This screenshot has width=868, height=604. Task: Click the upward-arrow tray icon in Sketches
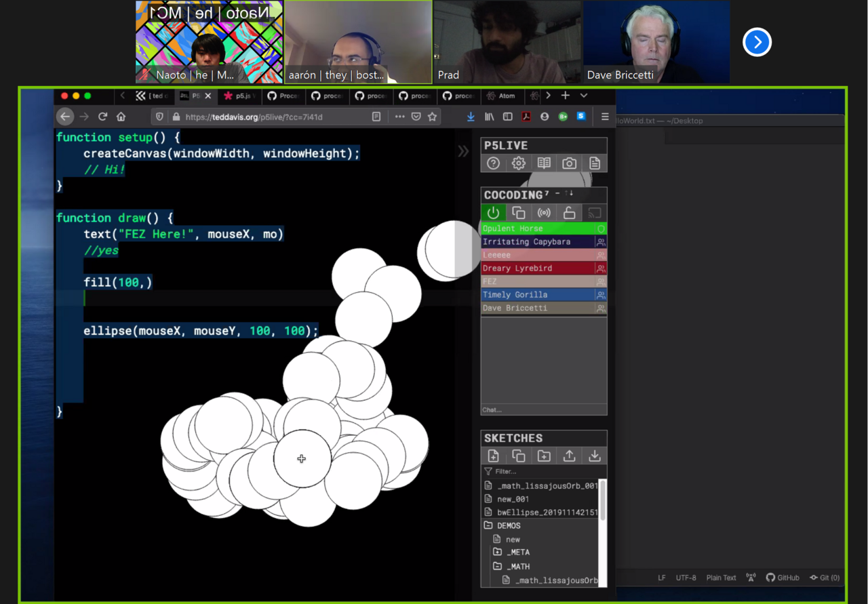tap(569, 456)
